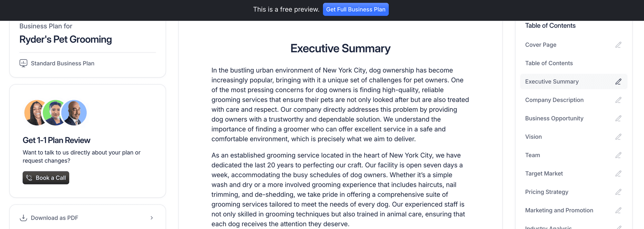644x229 pixels.
Task: Click the edit pencil next to Vision
Action: pos(618,137)
